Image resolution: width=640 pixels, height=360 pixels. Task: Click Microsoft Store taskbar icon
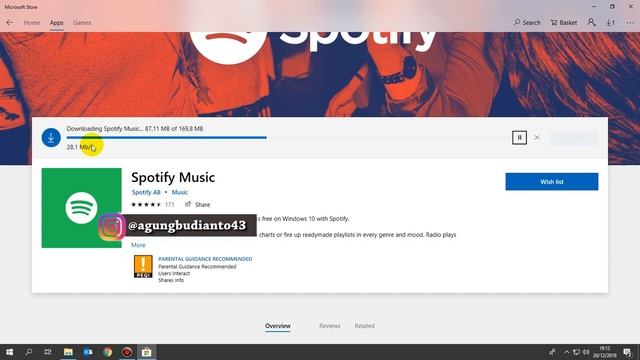[x=147, y=352]
